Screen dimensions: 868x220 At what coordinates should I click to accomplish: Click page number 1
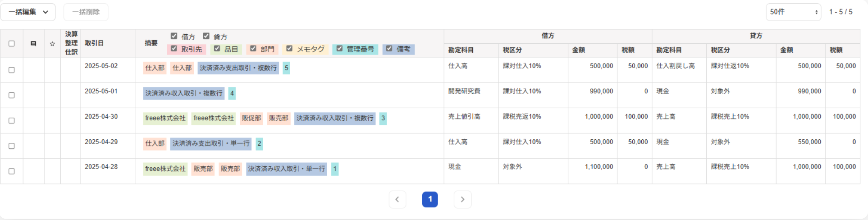(430, 199)
